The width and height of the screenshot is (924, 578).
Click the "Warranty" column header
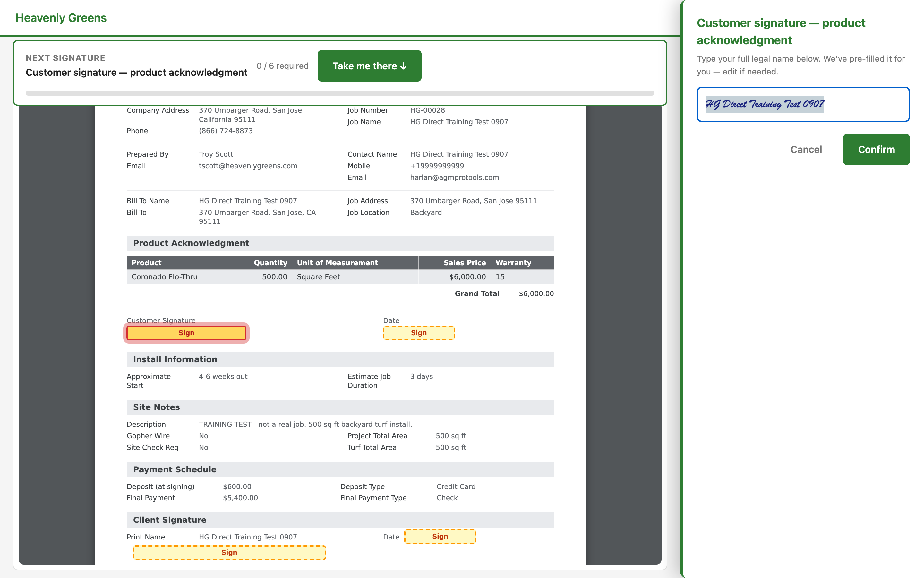(x=513, y=263)
